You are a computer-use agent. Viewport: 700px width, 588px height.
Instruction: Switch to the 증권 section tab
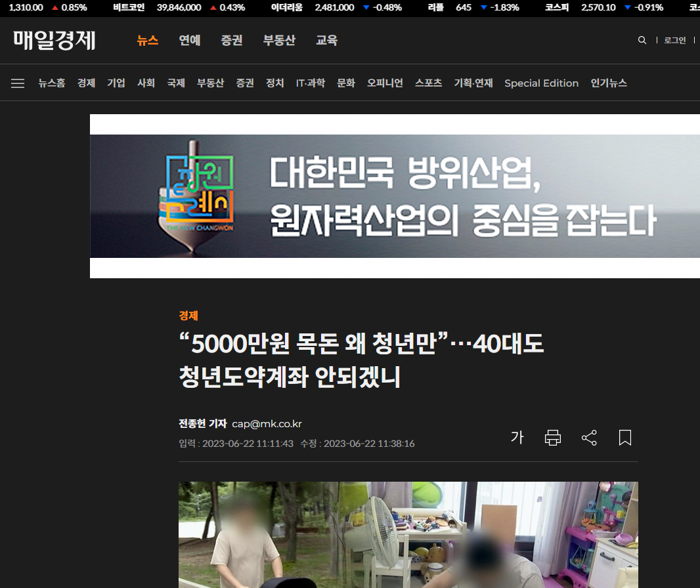[232, 40]
